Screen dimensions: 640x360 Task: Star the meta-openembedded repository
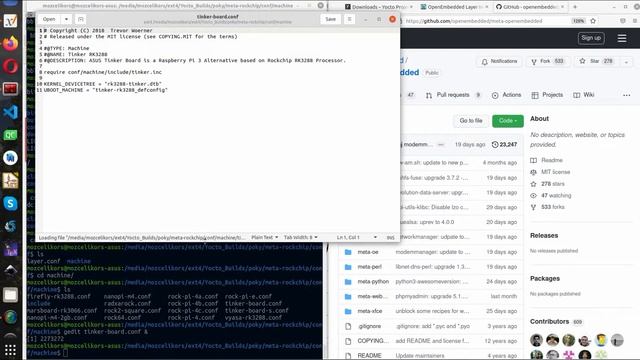pos(596,61)
